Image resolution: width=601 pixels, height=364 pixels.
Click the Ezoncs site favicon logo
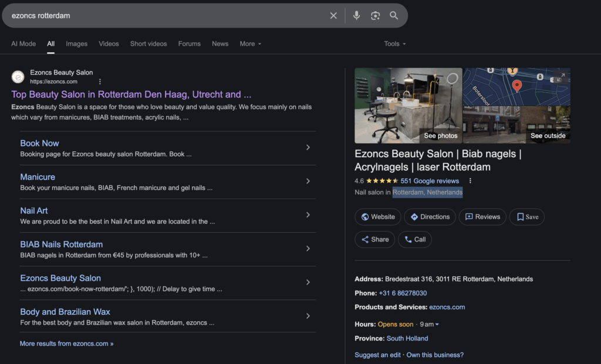(18, 77)
